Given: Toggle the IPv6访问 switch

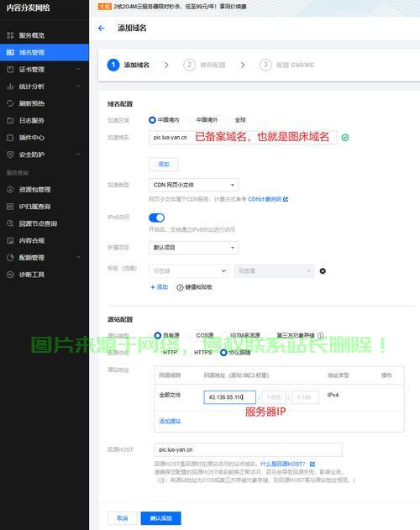Looking at the screenshot, I should pos(156,218).
